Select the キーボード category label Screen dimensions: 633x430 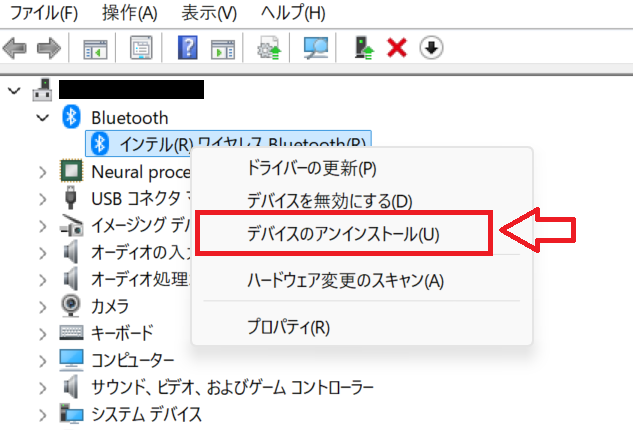coord(122,333)
